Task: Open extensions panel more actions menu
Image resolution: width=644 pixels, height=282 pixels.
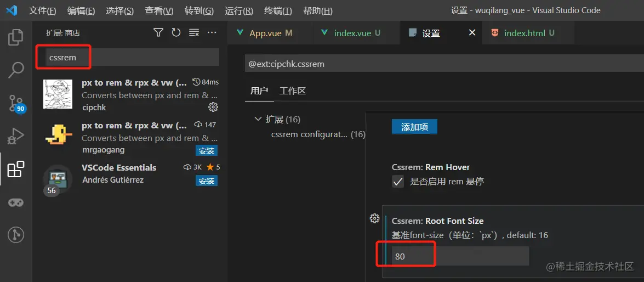Action: 212,32
